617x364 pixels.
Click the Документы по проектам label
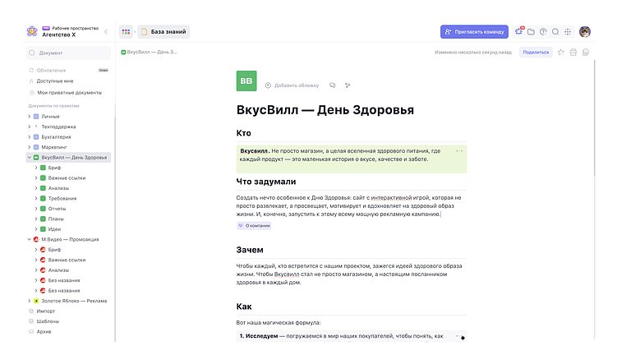tap(54, 106)
